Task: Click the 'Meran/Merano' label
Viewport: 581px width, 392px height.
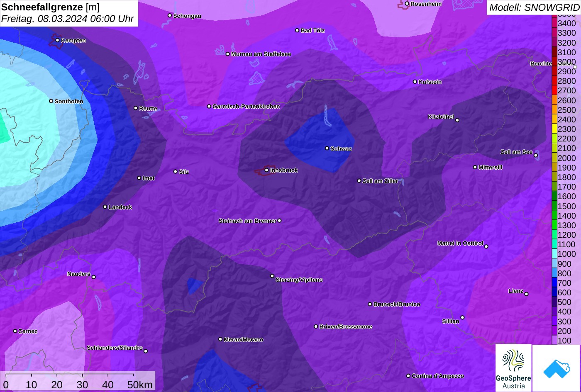Action: [x=244, y=340]
